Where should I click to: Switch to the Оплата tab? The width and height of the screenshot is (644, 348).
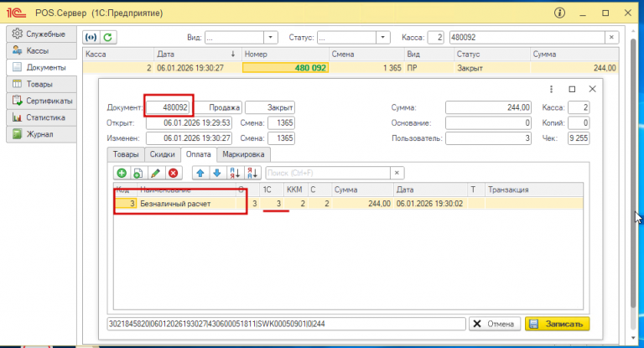coord(199,154)
